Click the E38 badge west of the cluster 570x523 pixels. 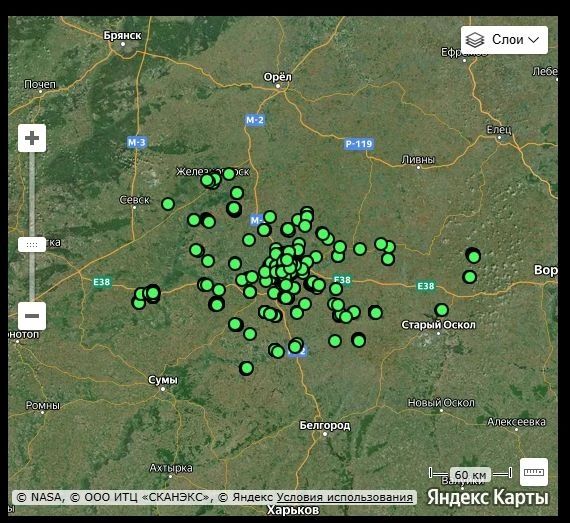coord(101,282)
